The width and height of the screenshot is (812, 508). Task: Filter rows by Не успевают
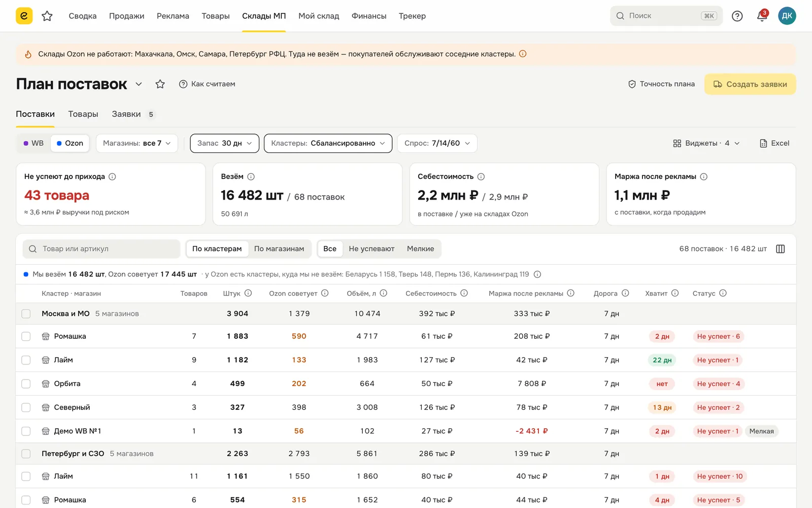pos(371,249)
